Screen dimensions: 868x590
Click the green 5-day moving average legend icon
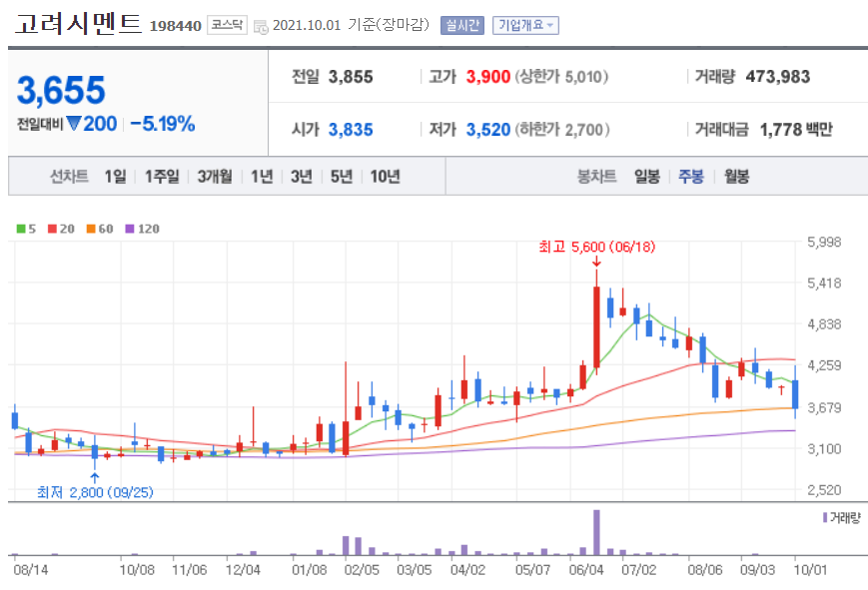pyautogui.click(x=20, y=229)
